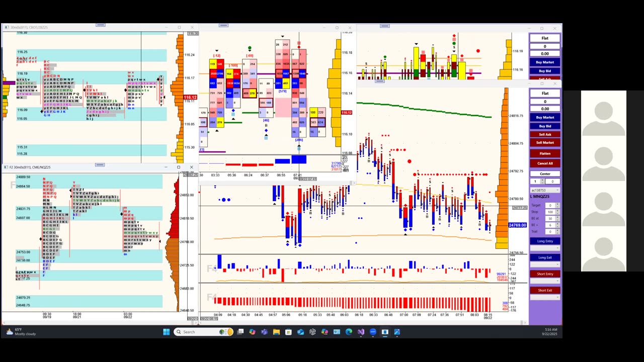Click the Flat position box in lower panel
This screenshot has width=644, height=362.
[545, 93]
